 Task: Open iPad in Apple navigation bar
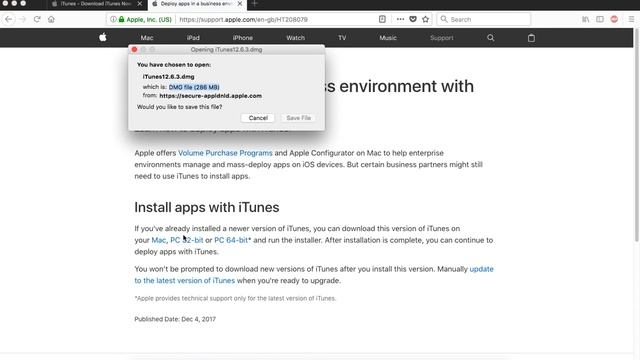click(193, 38)
